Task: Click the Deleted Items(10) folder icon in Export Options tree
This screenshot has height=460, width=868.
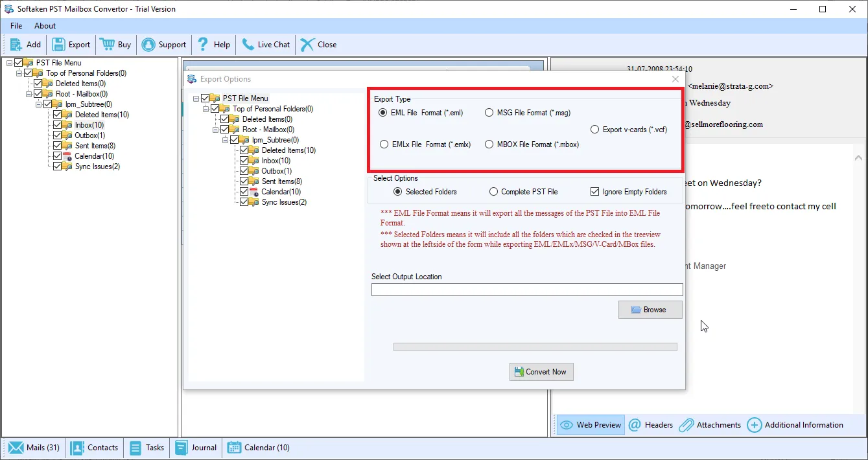Action: click(254, 150)
